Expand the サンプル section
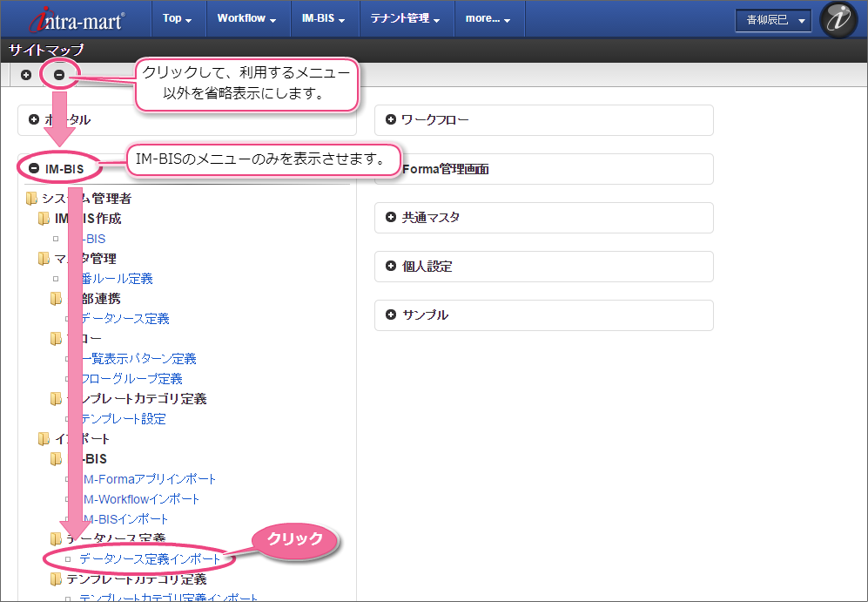This screenshot has width=868, height=602. click(391, 315)
